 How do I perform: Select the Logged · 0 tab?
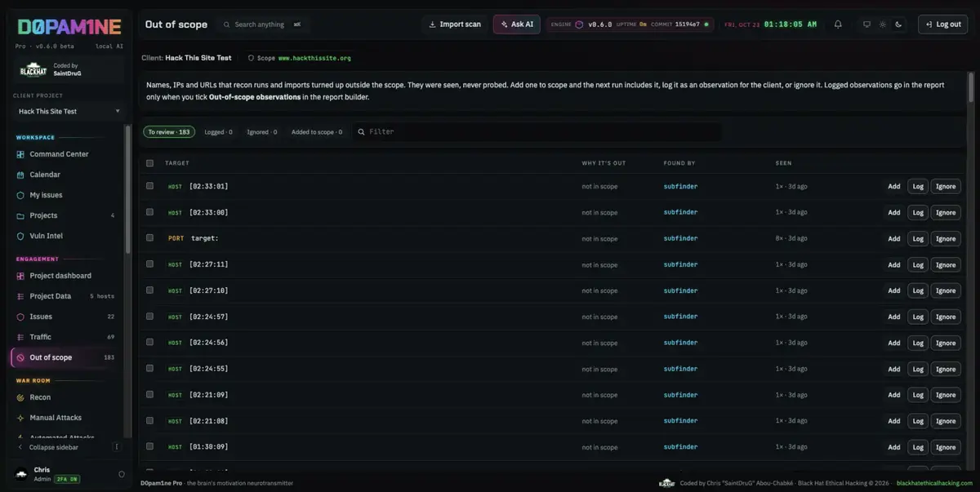click(218, 131)
